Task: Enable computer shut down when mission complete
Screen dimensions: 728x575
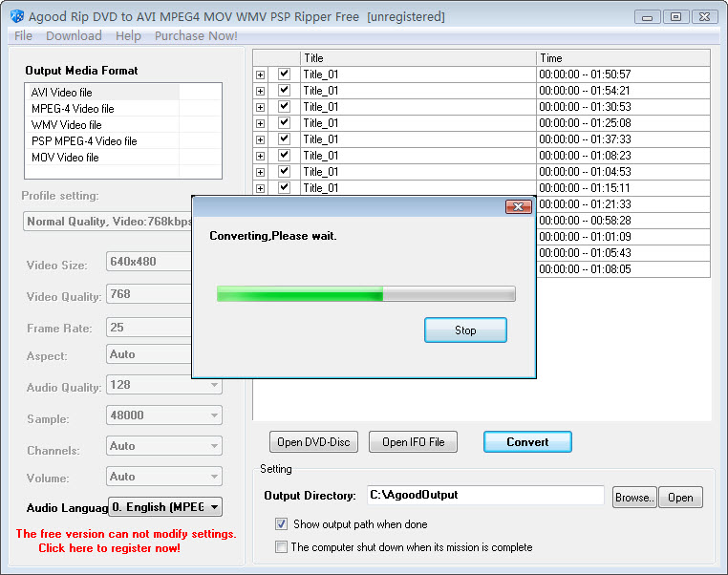Action: [281, 546]
